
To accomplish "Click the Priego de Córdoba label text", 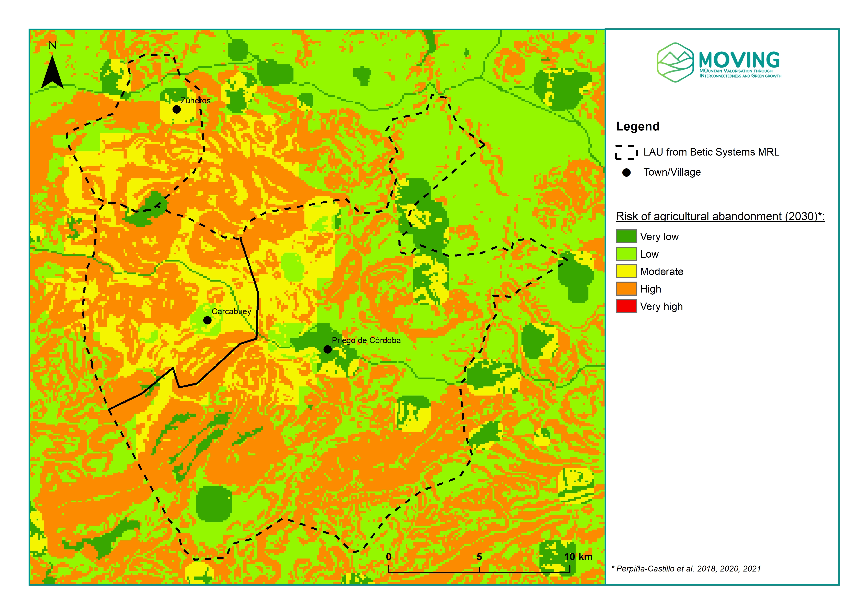I will 366,340.
